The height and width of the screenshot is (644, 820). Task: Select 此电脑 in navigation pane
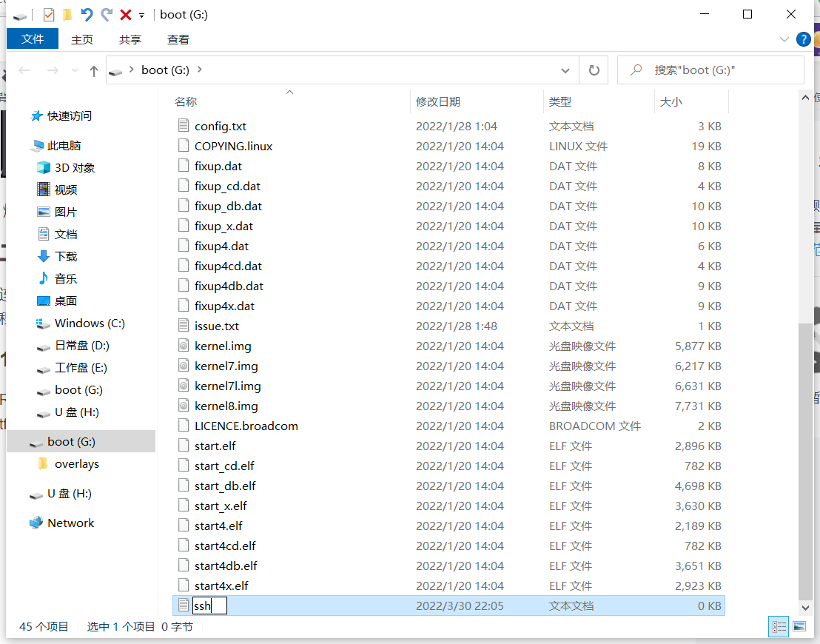coord(56,145)
